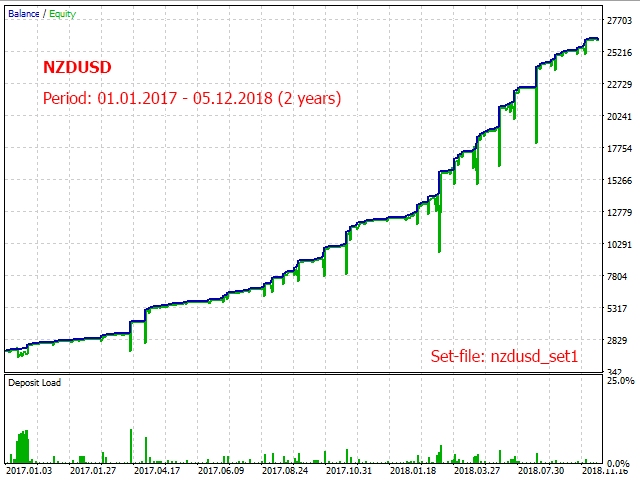Image resolution: width=640 pixels, height=480 pixels.
Task: Click the 25.0% deposit load scale label
Action: (x=620, y=381)
